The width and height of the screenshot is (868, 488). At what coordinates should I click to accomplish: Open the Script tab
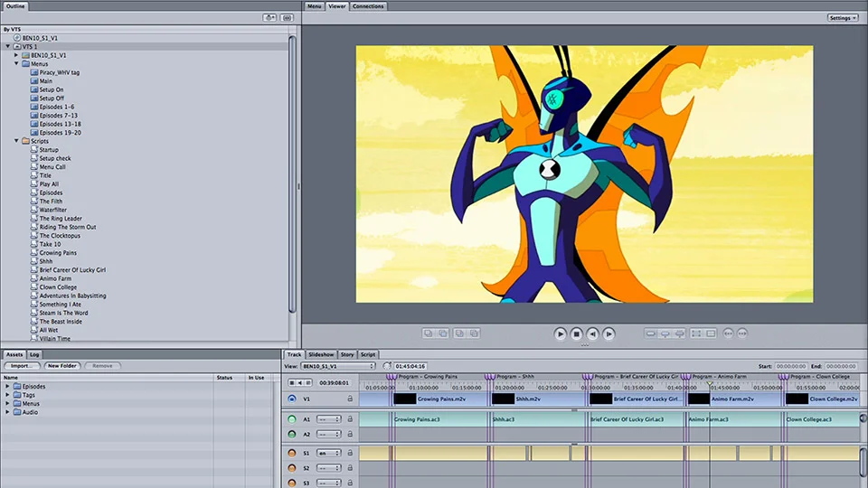coord(368,354)
